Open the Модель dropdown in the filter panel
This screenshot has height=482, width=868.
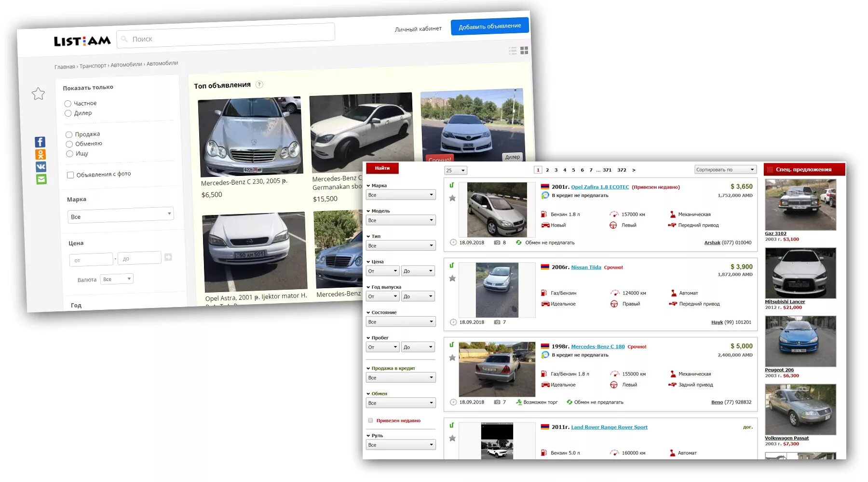[401, 220]
